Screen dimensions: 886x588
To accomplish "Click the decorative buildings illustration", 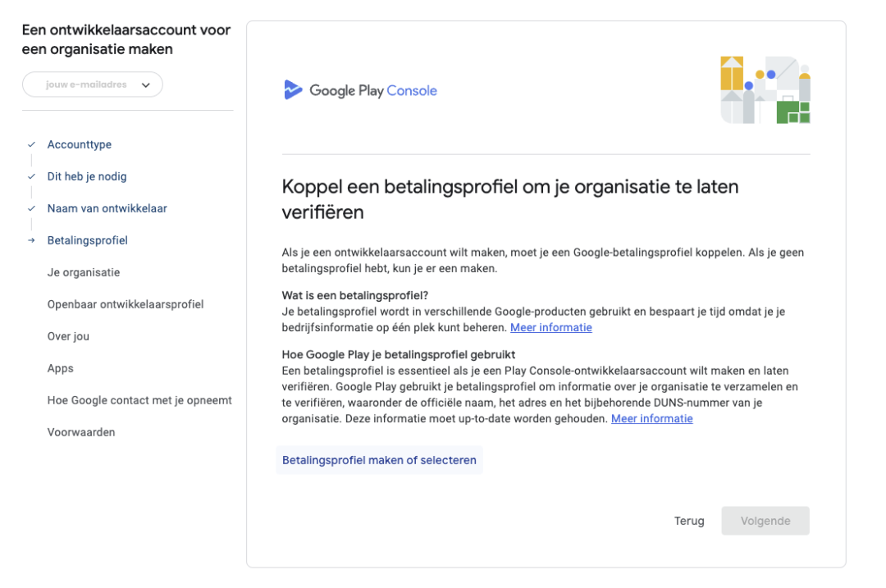I will (765, 90).
